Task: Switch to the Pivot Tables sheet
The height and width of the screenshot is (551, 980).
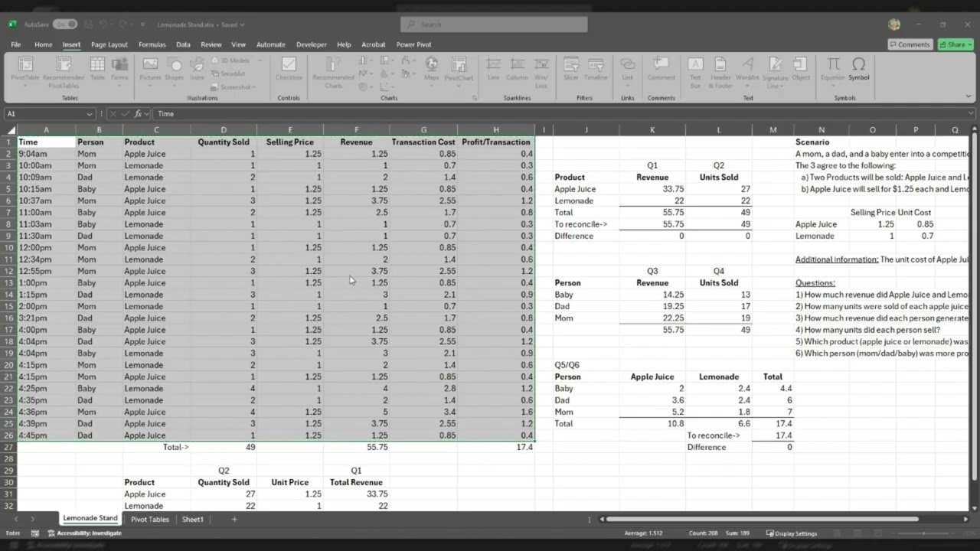Action: click(x=150, y=519)
